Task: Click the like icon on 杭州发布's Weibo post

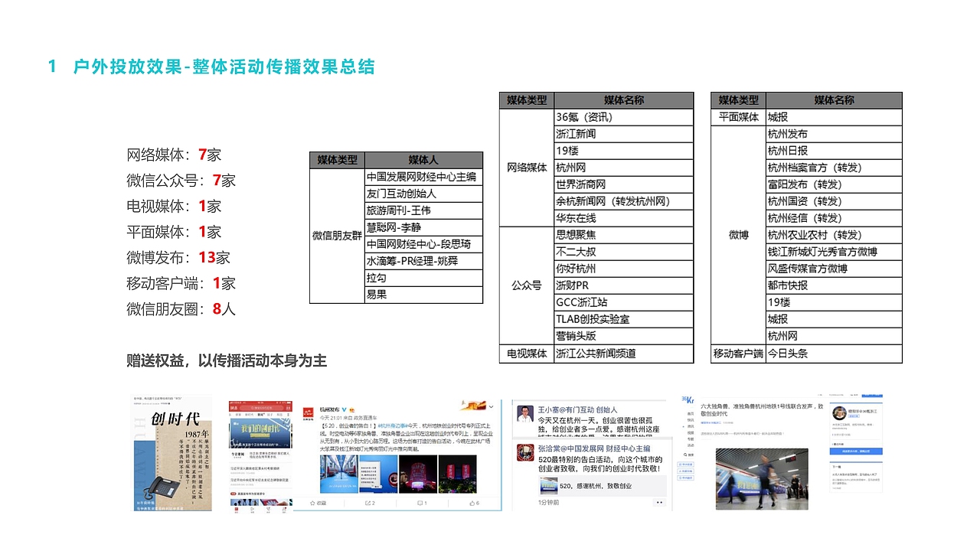Action: pos(472,504)
